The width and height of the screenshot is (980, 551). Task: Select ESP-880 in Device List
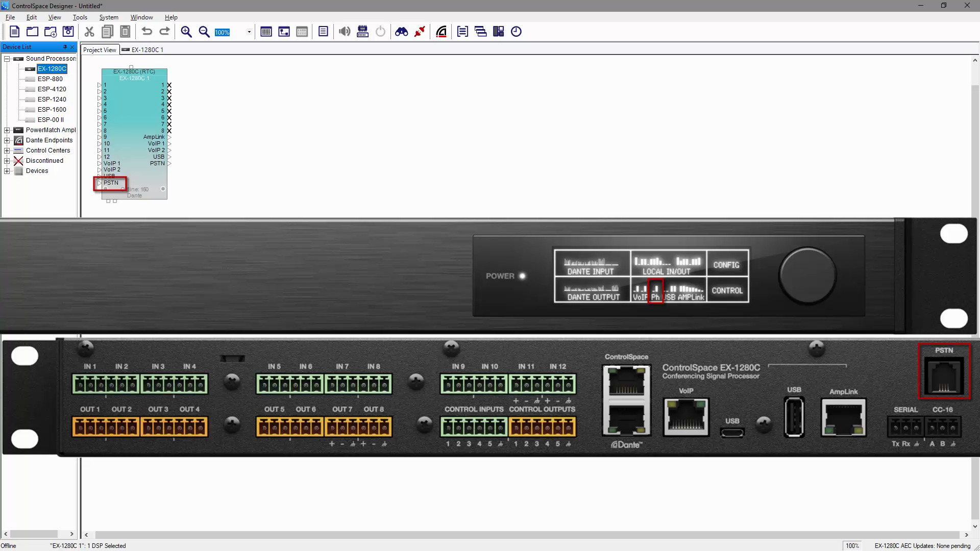click(x=50, y=79)
